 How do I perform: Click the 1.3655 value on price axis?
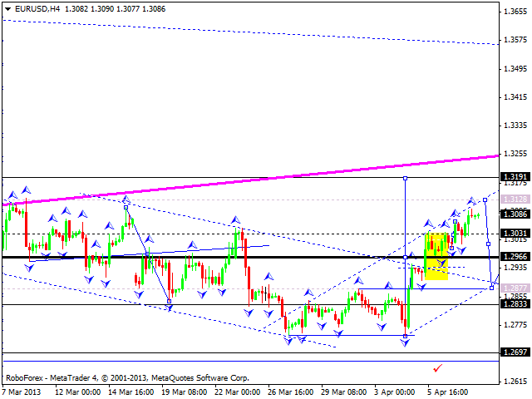(x=515, y=12)
